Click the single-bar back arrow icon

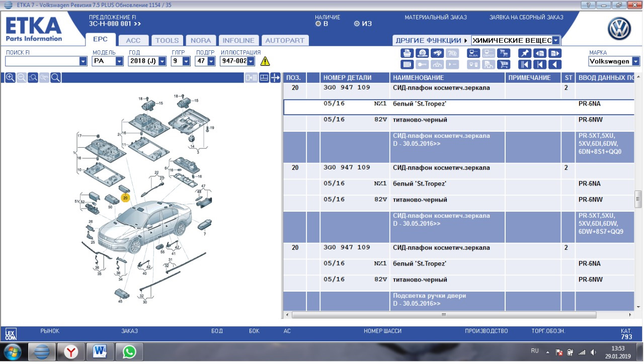pyautogui.click(x=540, y=64)
